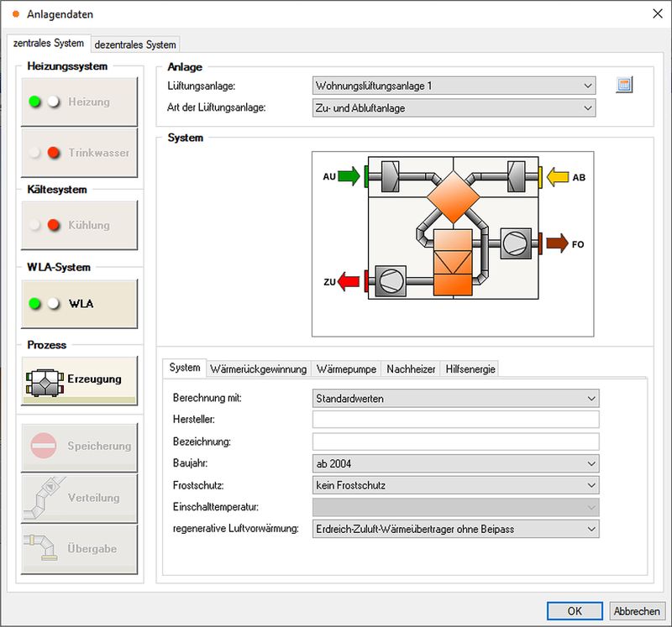Open the Art der Lüftungsanlage dropdown

click(x=454, y=107)
